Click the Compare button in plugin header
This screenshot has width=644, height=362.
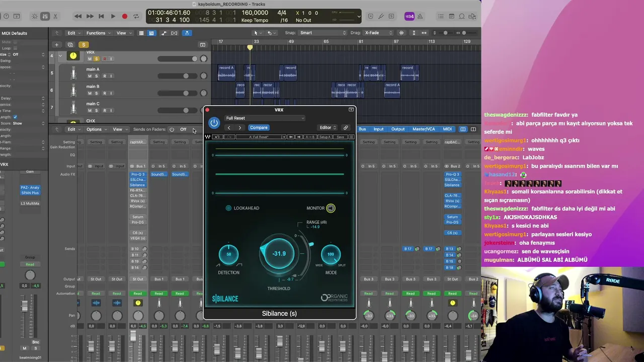coord(259,128)
